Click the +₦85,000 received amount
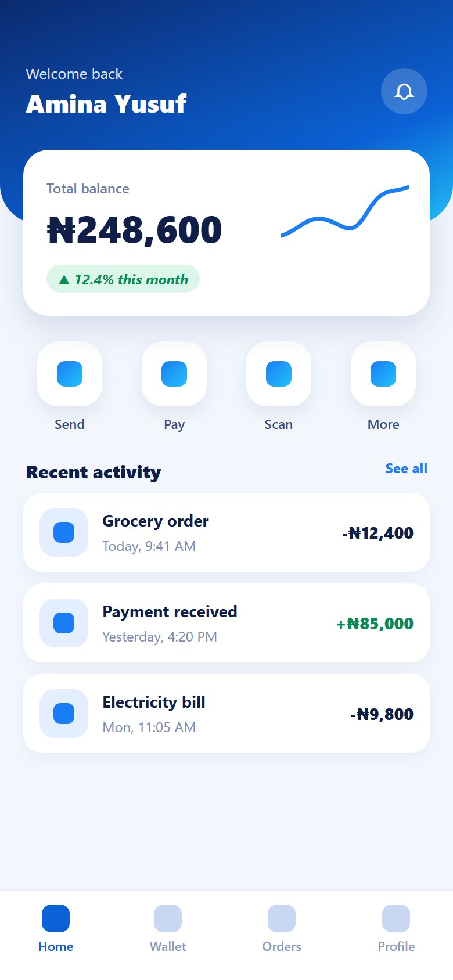Viewport: 453px width, 980px height. tap(375, 624)
